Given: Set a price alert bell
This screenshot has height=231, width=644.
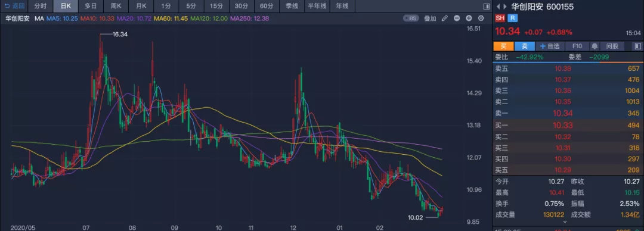Looking at the screenshot, I should (595, 46).
